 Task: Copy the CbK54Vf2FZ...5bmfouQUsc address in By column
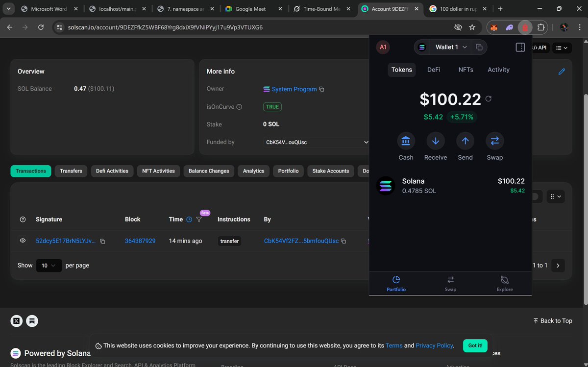point(343,241)
